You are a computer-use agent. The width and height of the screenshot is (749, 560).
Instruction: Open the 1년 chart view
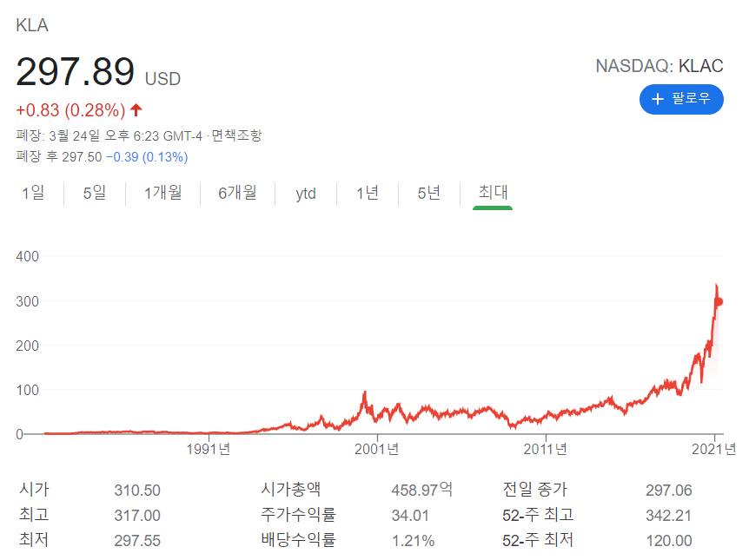[x=367, y=194]
